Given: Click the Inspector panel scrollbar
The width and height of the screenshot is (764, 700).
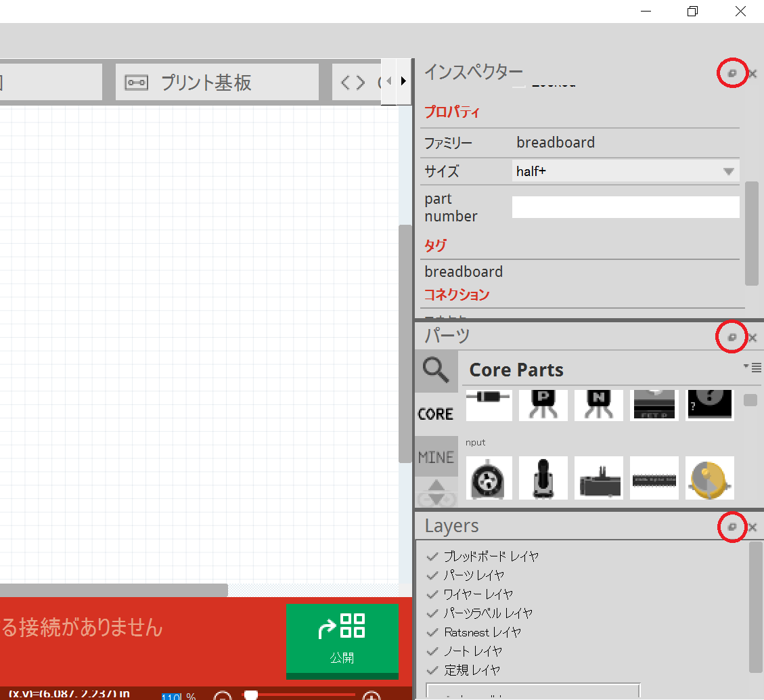Looking at the screenshot, I should tap(751, 234).
